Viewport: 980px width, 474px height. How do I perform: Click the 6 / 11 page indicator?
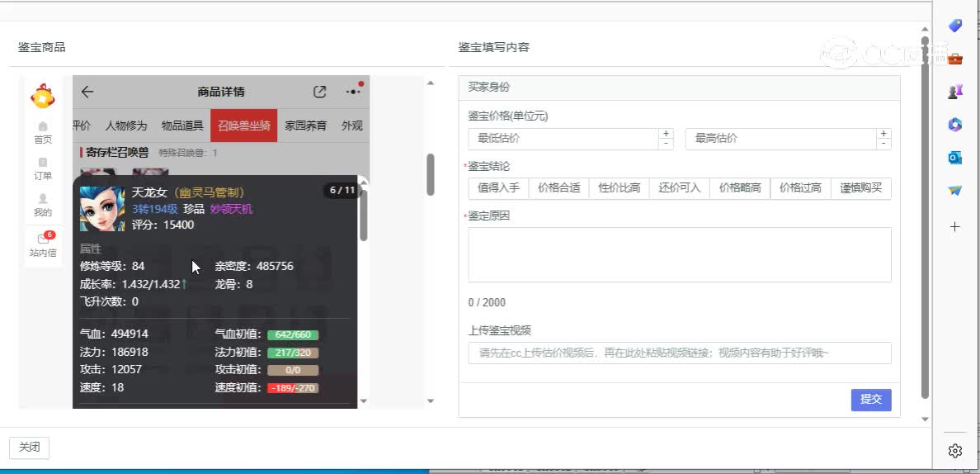[x=342, y=190]
